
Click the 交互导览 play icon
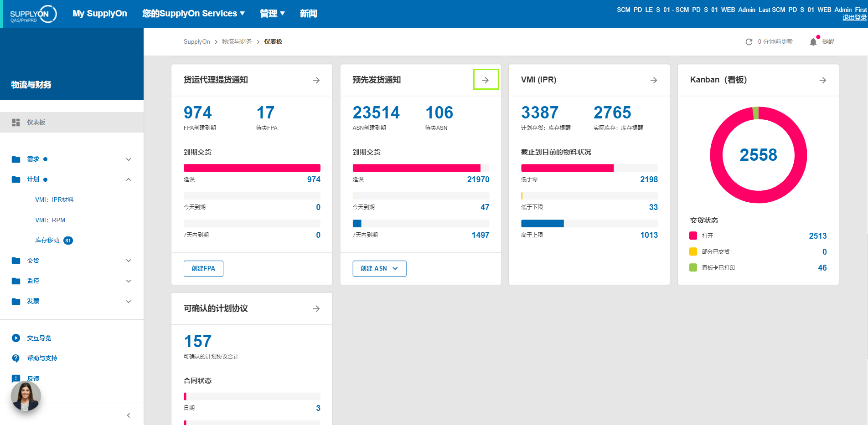(x=16, y=338)
